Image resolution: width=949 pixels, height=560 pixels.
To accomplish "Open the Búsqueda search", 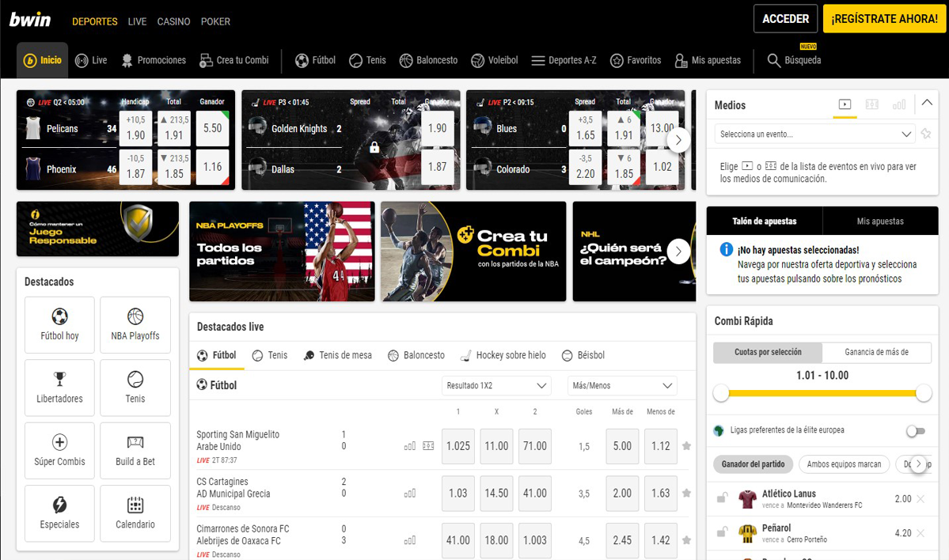I will (794, 60).
